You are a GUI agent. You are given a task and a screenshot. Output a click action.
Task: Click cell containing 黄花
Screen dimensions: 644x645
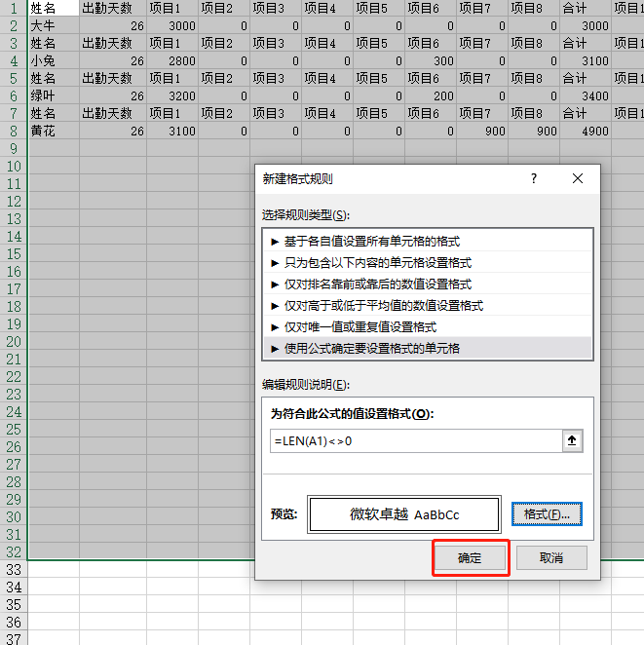click(x=54, y=131)
